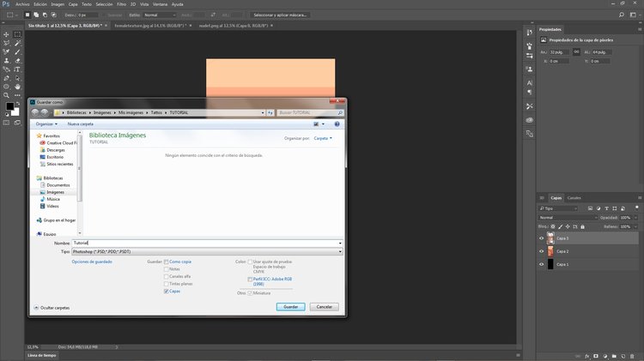644x361 pixels.
Task: Hide Capa 1 layer with its eye icon
Action: tap(541, 265)
